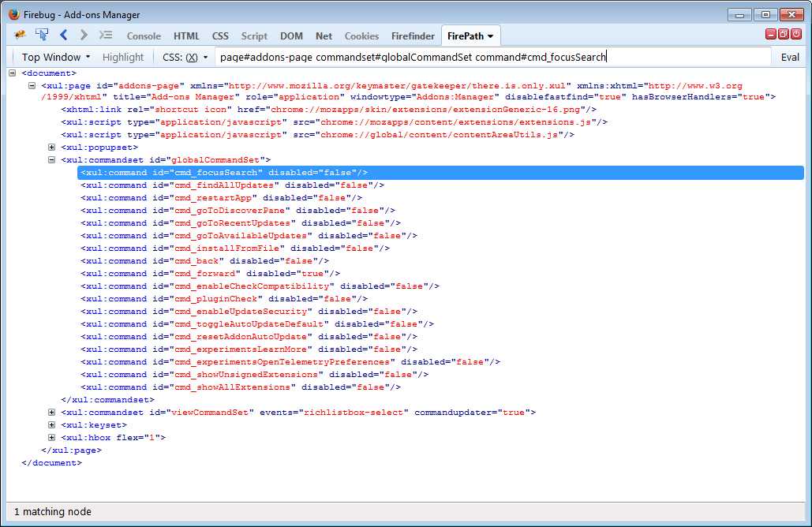This screenshot has width=812, height=527.
Task: Go forward with the right arrow
Action: (84, 36)
